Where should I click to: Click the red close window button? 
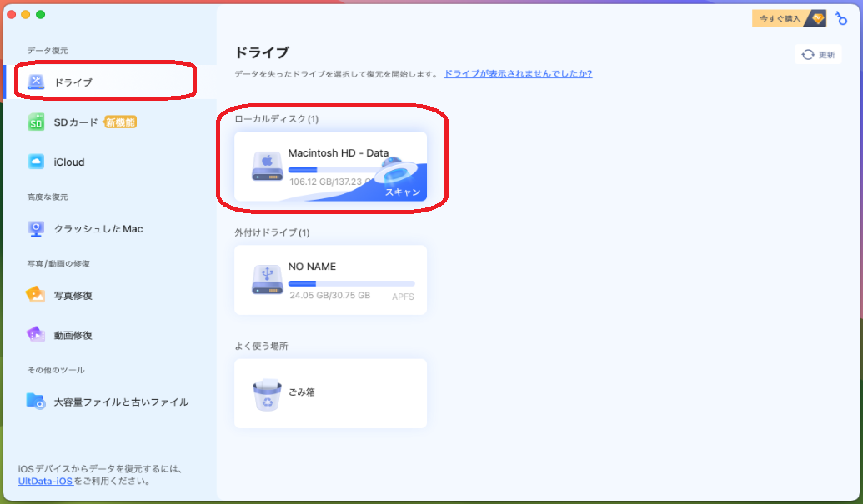click(11, 14)
